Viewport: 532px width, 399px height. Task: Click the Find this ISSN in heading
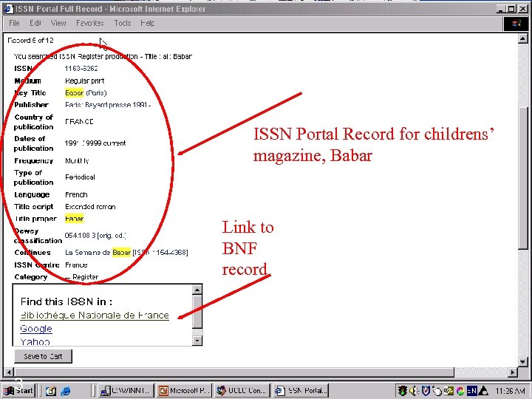tap(66, 301)
